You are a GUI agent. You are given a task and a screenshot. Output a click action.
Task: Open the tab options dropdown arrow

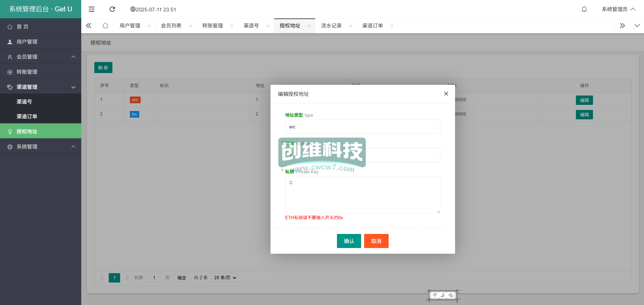click(x=637, y=25)
